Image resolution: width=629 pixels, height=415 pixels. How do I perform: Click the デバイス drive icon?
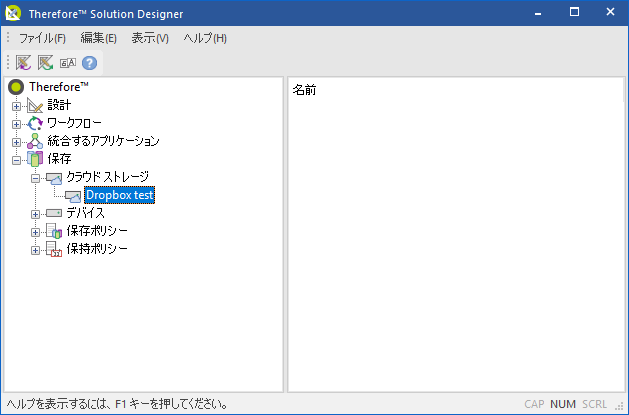54,213
